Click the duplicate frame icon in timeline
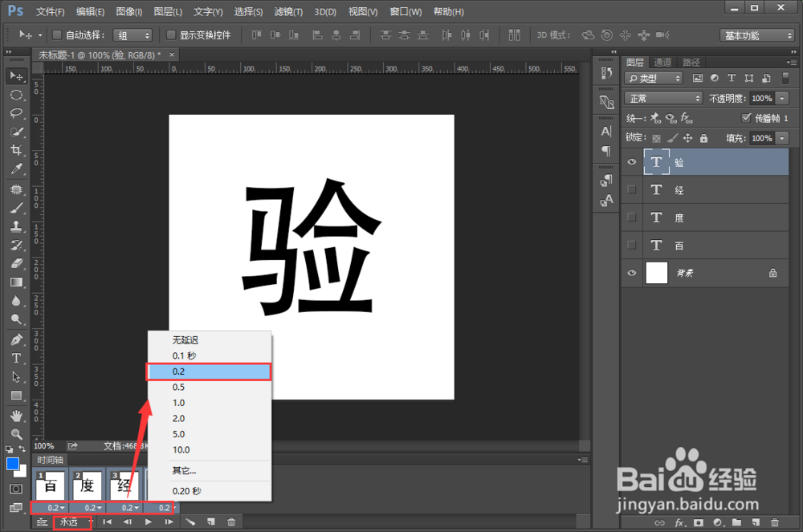 click(210, 522)
